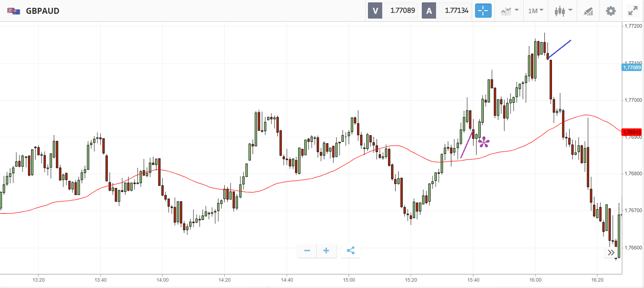Viewport: 644px width, 288px height.
Task: Click the 14:20 time axis label
Action: (x=225, y=280)
